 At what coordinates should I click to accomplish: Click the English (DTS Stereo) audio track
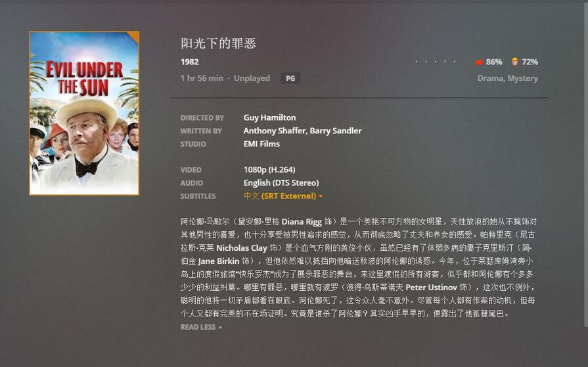281,183
